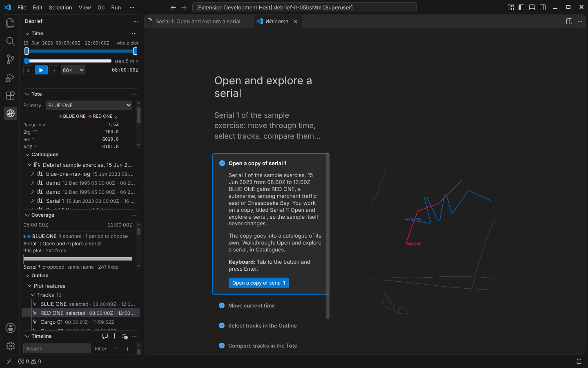Image resolution: width=588 pixels, height=368 pixels.
Task: Open the Go menu
Action: click(x=101, y=7)
